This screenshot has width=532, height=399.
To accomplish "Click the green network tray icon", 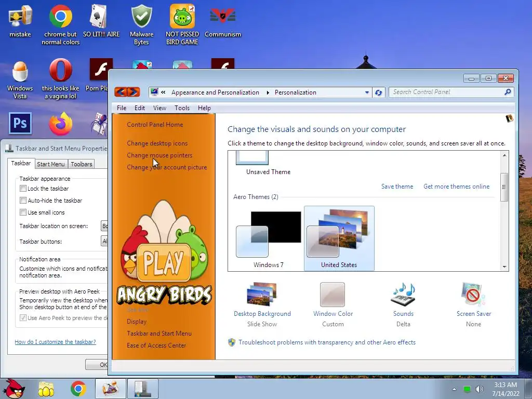I will [x=467, y=389].
